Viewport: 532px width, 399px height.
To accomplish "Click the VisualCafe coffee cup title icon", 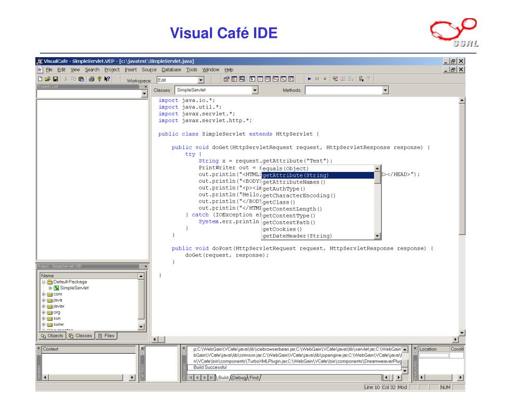I will coord(39,61).
